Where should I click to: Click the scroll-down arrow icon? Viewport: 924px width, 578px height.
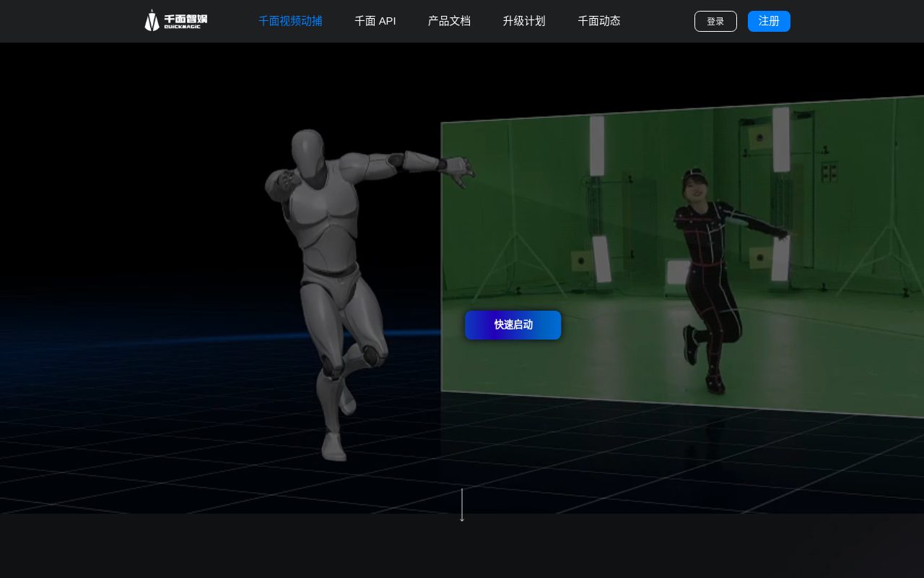(462, 506)
